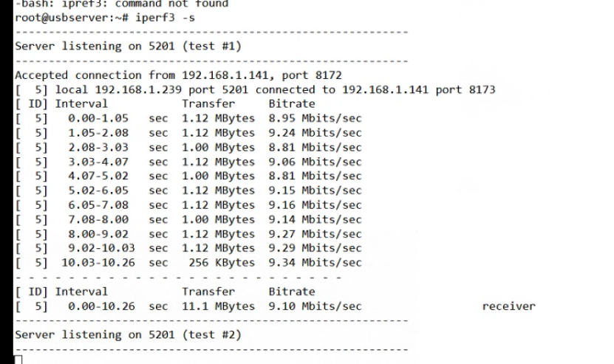Screen dimensions: 614x364
Task: Click the 'receiver' label in the summary
Action: [x=508, y=306]
